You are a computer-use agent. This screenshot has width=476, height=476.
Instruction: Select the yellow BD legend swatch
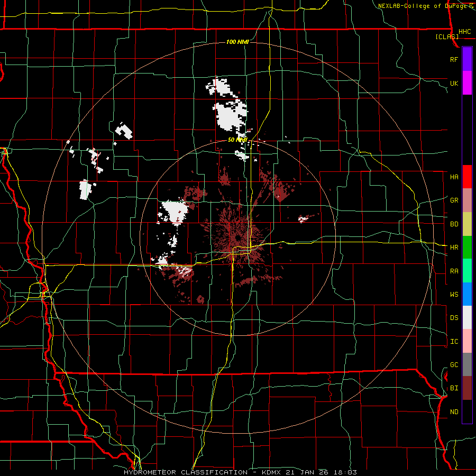(x=467, y=224)
